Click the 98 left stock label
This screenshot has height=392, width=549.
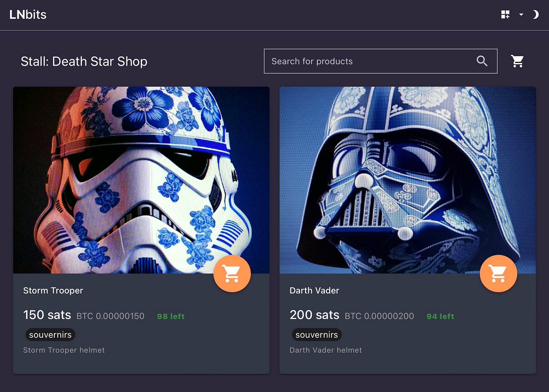[x=171, y=316]
